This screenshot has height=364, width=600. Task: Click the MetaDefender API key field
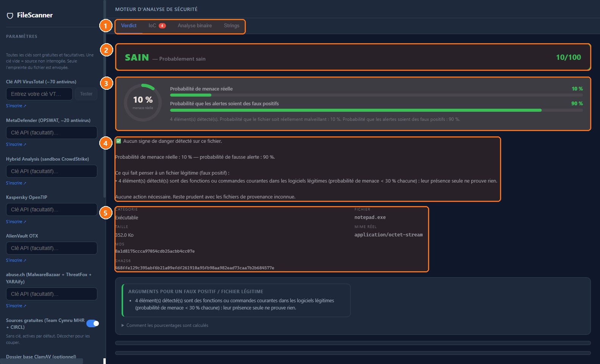click(52, 133)
